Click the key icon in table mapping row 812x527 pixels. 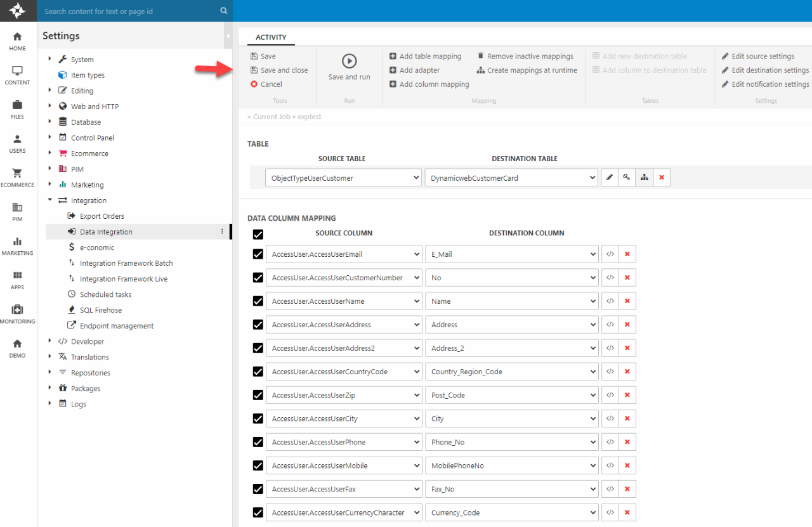[627, 178]
